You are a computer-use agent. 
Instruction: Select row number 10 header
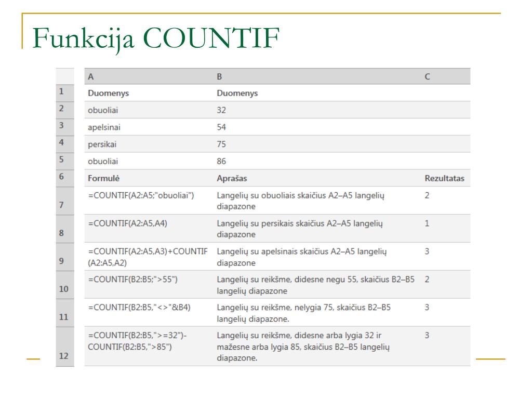pos(65,285)
